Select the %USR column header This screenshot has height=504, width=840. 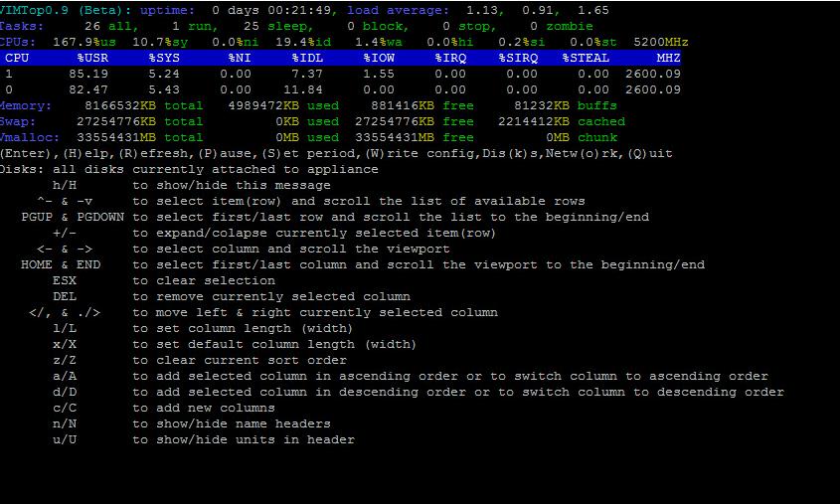[92, 58]
